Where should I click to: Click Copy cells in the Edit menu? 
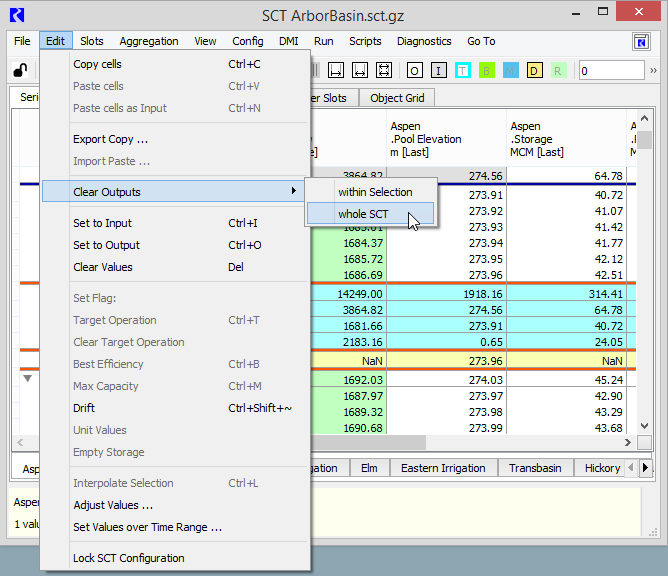pyautogui.click(x=98, y=64)
